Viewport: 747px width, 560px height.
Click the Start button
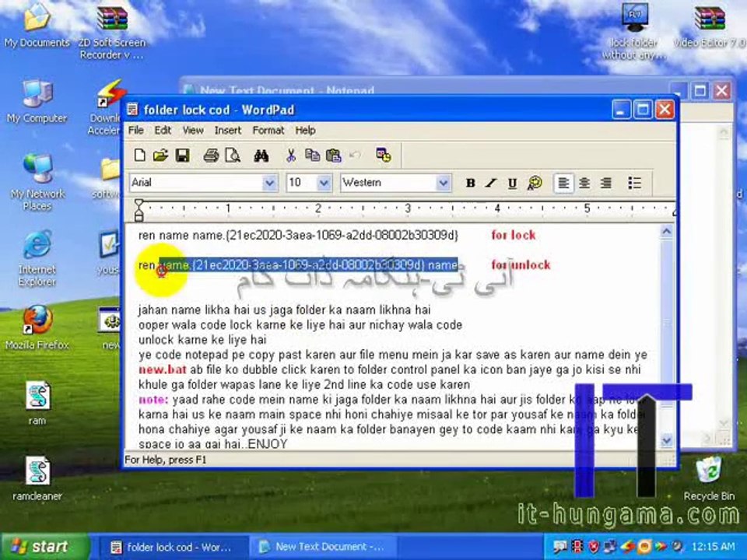click(45, 547)
